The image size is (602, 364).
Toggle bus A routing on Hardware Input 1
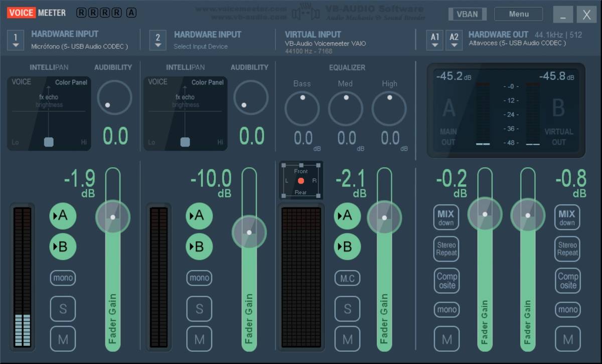[63, 216]
